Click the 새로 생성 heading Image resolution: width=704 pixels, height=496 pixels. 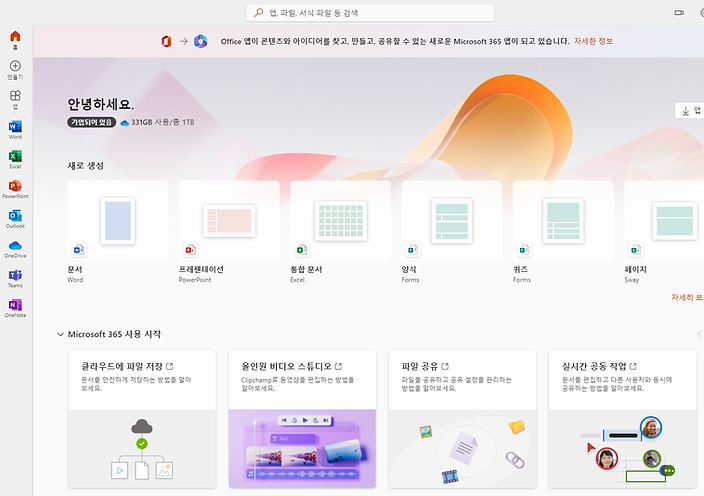(x=85, y=166)
